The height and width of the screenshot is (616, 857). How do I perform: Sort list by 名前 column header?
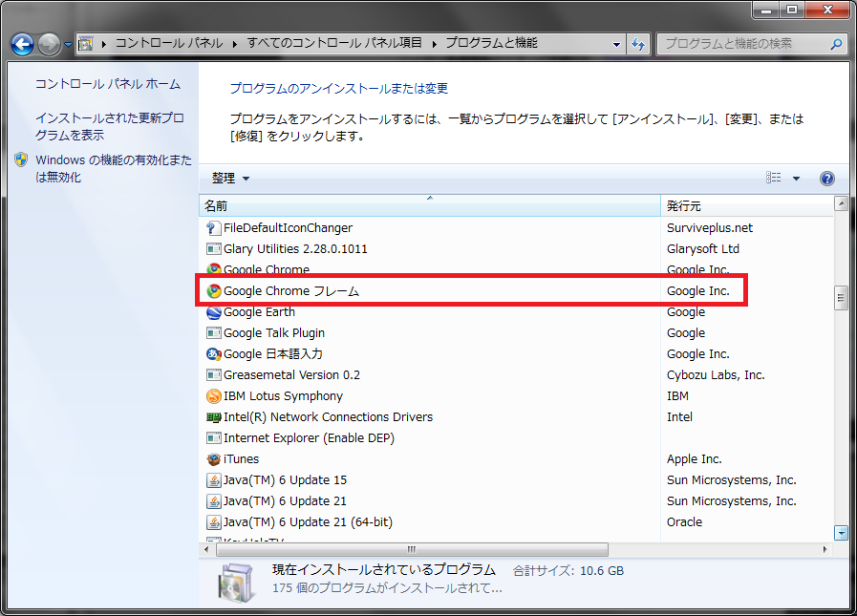click(430, 206)
